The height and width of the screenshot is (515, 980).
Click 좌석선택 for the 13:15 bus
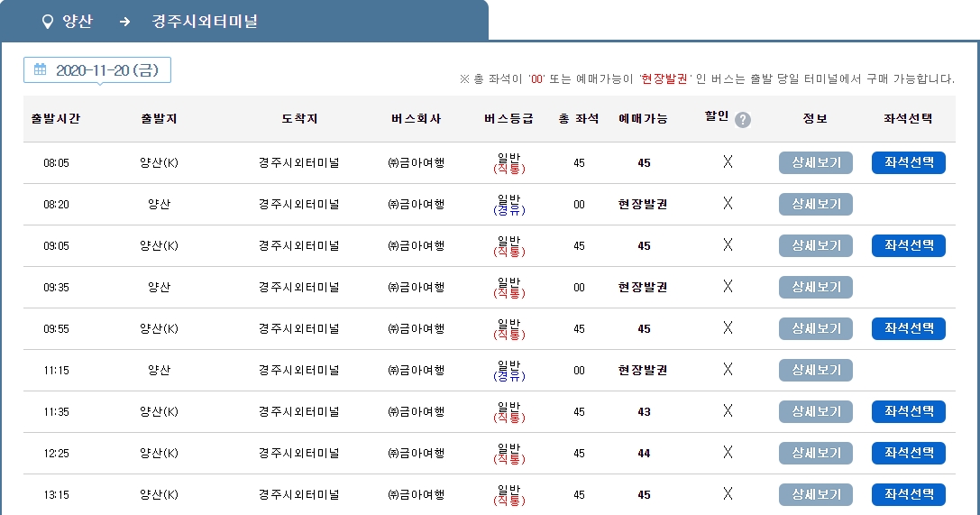click(909, 494)
